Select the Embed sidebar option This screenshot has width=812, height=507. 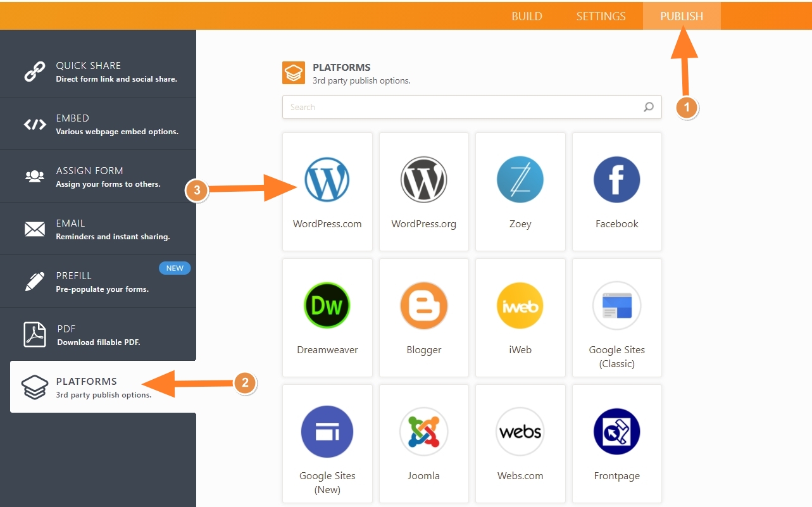coord(98,124)
